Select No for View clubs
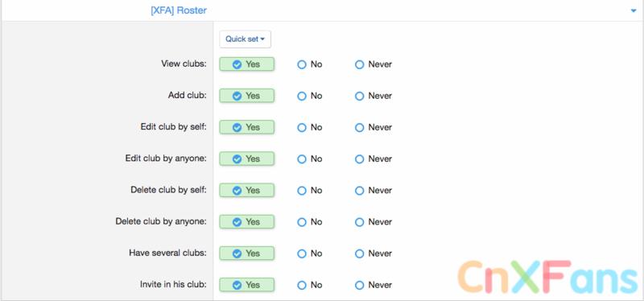The height and width of the screenshot is (301, 644). click(x=310, y=64)
